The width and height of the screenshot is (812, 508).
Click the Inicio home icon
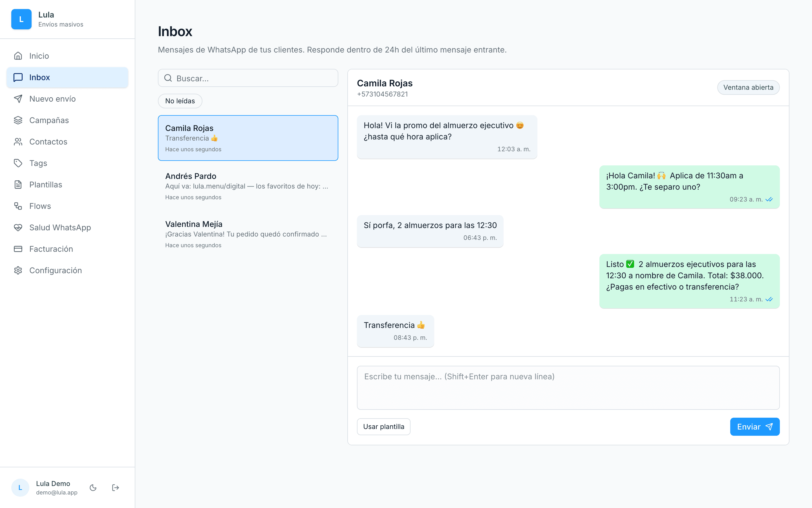click(x=18, y=56)
